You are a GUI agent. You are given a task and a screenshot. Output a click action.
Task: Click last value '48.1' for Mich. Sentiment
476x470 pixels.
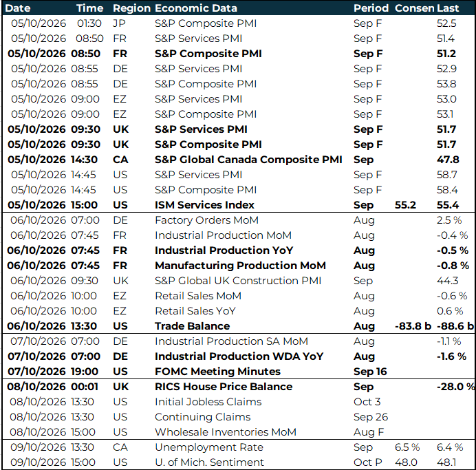[446, 462]
